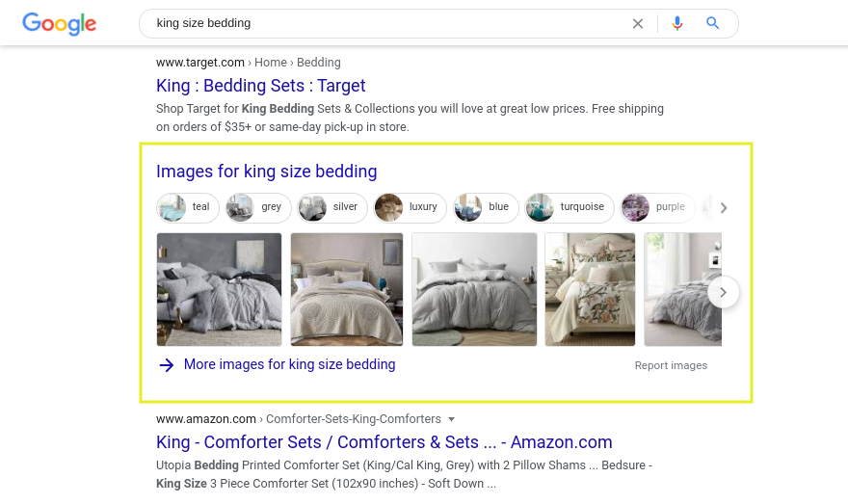The height and width of the screenshot is (504, 848).
Task: Open first grey bedding image thumbnail
Action: [x=220, y=289]
